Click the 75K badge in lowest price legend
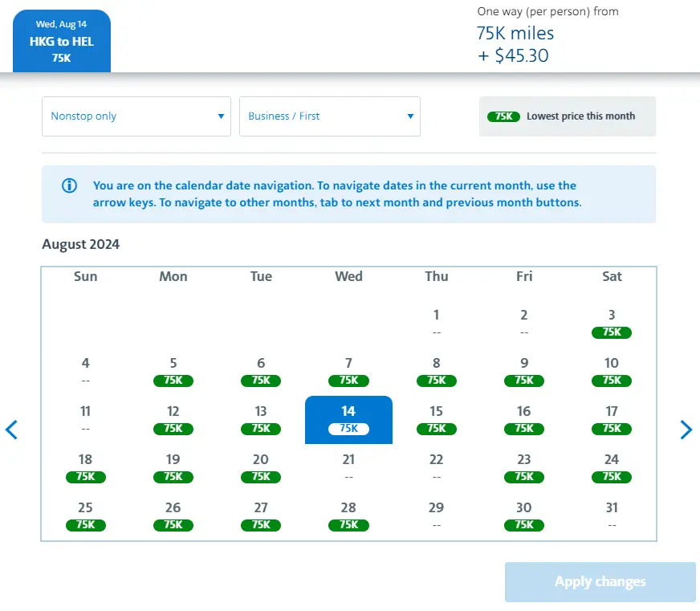The height and width of the screenshot is (611, 700). point(503,116)
